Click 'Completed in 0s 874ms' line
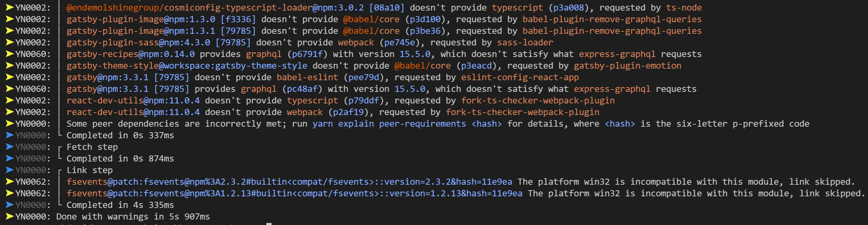 pyautogui.click(x=120, y=158)
